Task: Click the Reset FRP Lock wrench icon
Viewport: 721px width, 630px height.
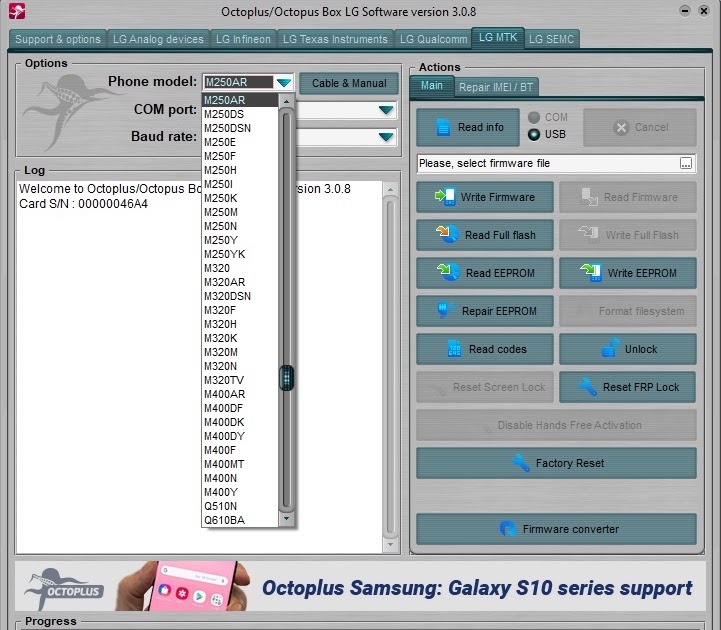Action: click(588, 387)
